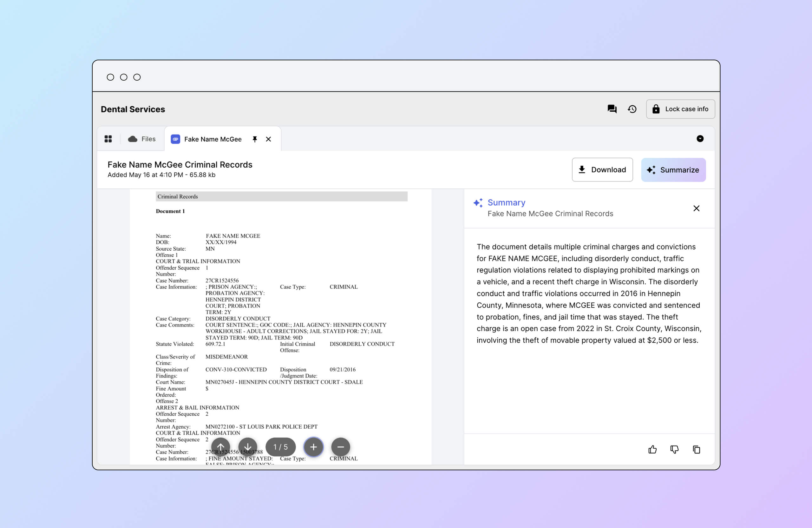This screenshot has height=528, width=812.
Task: Click the black dot status indicator
Action: click(700, 139)
